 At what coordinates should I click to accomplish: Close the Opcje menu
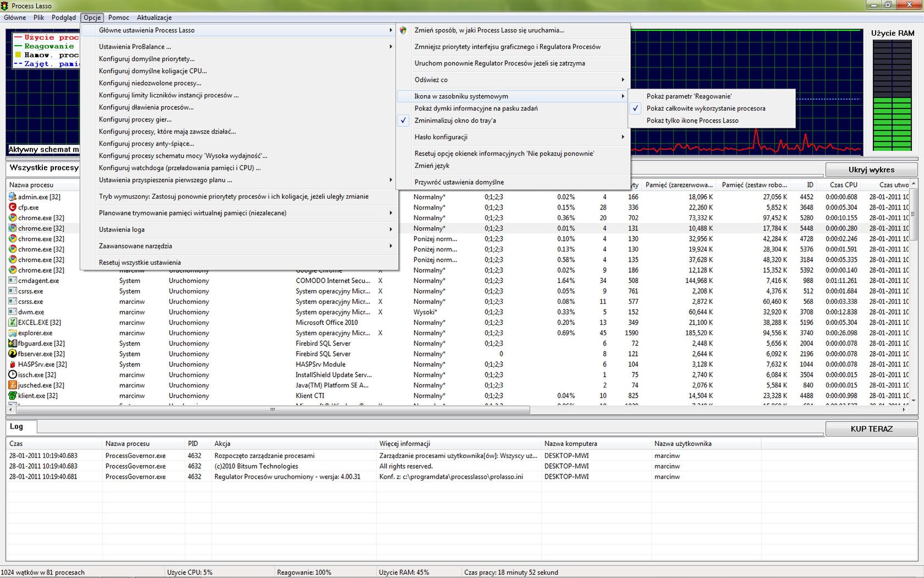click(92, 18)
